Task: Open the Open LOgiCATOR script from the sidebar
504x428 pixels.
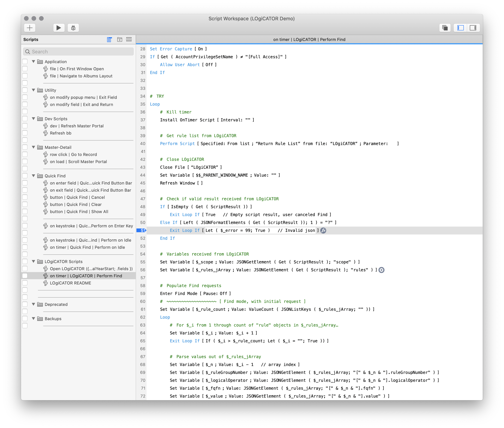Action: (91, 269)
